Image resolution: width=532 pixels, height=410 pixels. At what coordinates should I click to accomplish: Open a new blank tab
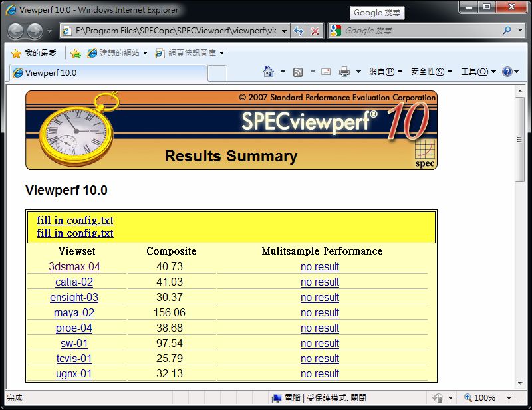(217, 74)
